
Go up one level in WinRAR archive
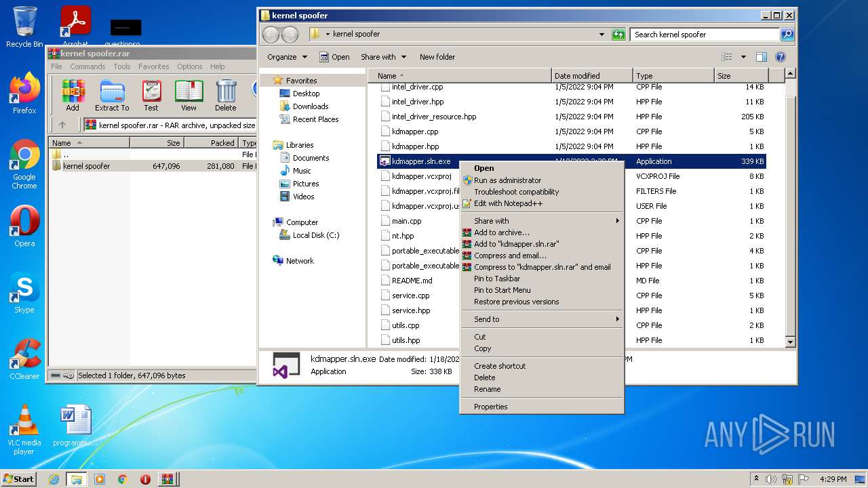point(62,125)
